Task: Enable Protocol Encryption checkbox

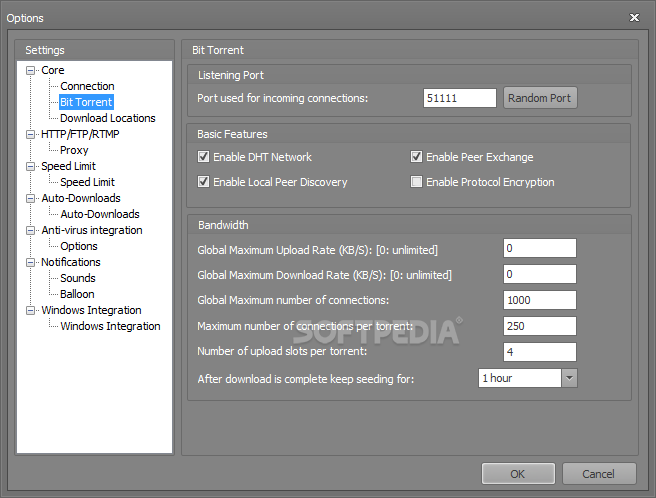Action: coord(416,182)
